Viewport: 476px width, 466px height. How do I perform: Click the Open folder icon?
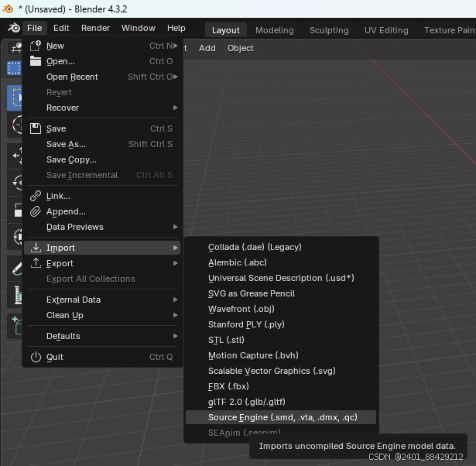pyautogui.click(x=35, y=61)
